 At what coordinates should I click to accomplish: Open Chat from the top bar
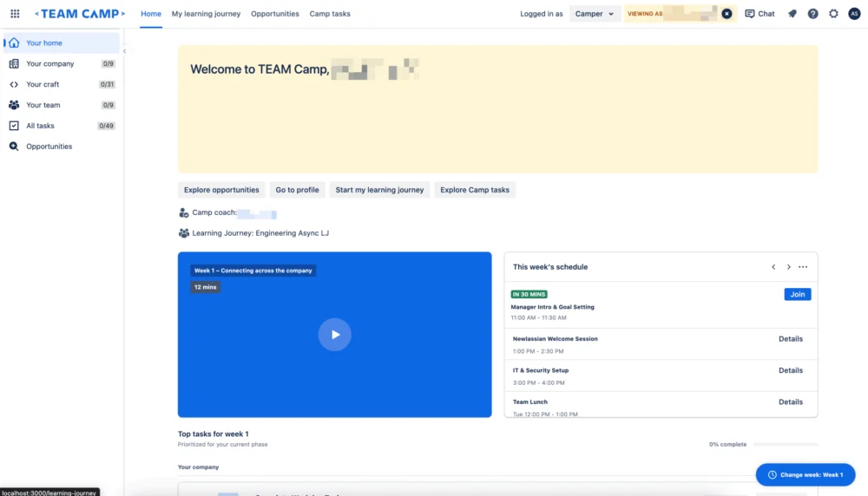pyautogui.click(x=759, y=14)
